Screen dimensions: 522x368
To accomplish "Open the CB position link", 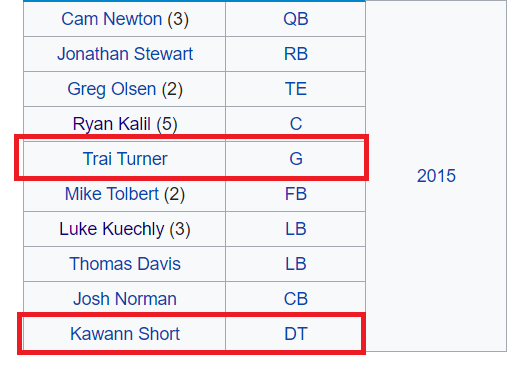I will pyautogui.click(x=296, y=299).
